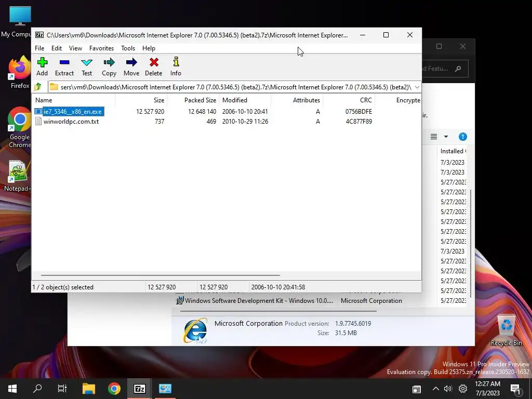The width and height of the screenshot is (532, 399).
Task: Open the Info toolbar icon
Action: coord(176,66)
